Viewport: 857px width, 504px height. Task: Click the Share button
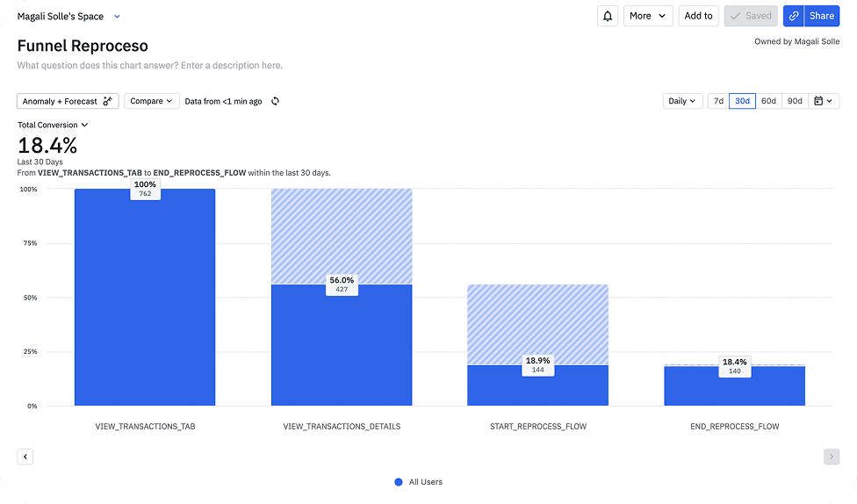(822, 16)
